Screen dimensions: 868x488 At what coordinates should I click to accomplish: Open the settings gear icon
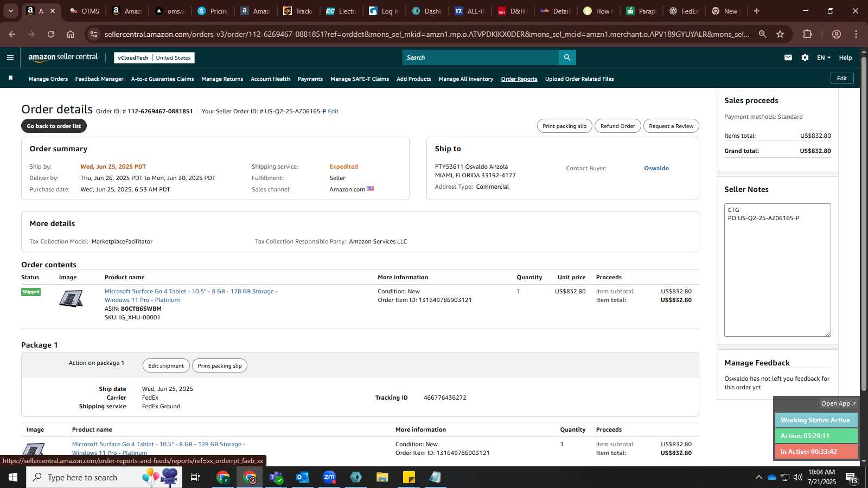pos(805,57)
